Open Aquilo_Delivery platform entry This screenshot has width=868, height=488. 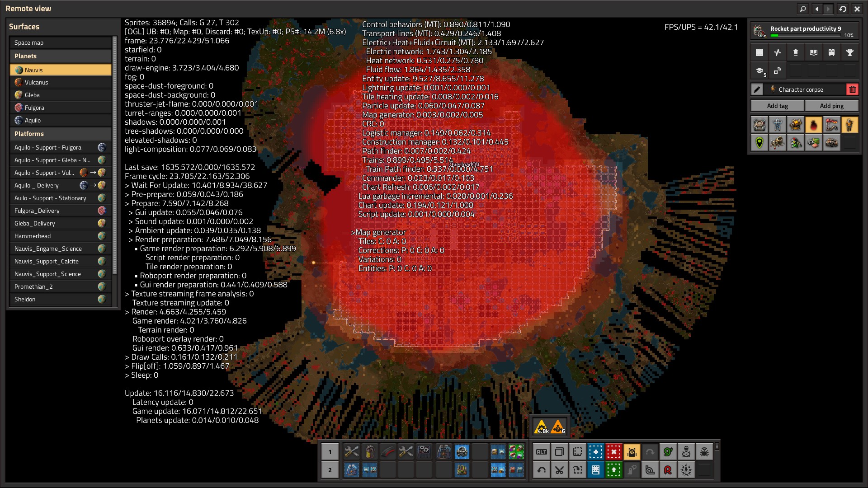[61, 185]
